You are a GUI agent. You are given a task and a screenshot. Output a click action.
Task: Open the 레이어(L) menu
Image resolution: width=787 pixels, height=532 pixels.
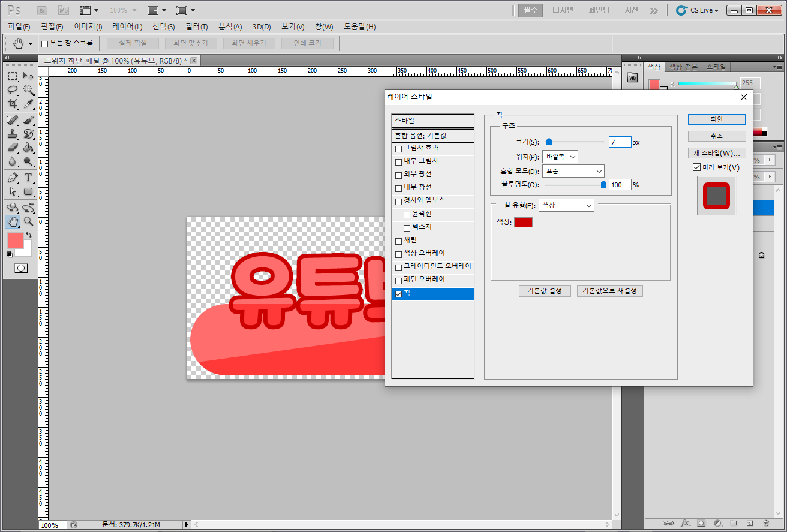click(127, 27)
